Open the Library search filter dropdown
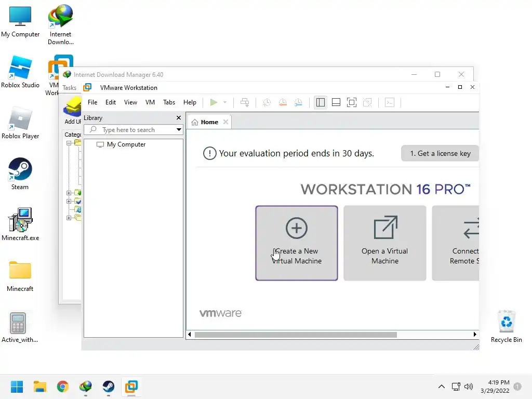This screenshot has height=399, width=532. (179, 129)
